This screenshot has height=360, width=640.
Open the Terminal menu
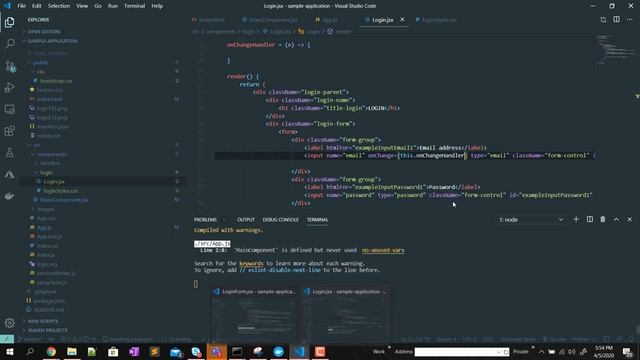134,6
